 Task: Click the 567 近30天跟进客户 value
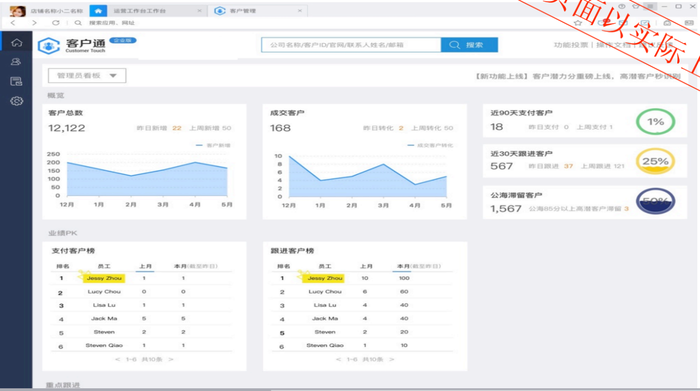501,166
